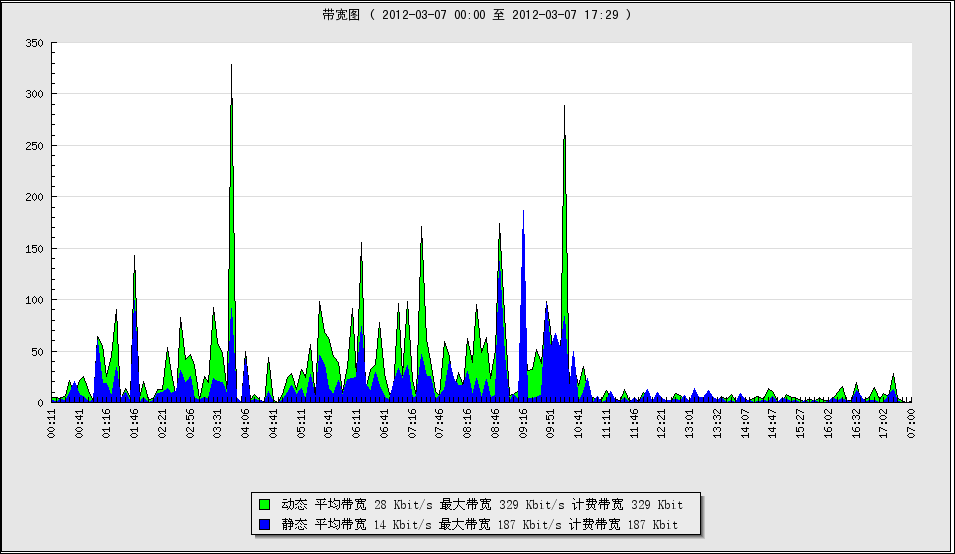Click the x-axis time label 05:11
The height and width of the screenshot is (554, 955).
pyautogui.click(x=301, y=423)
